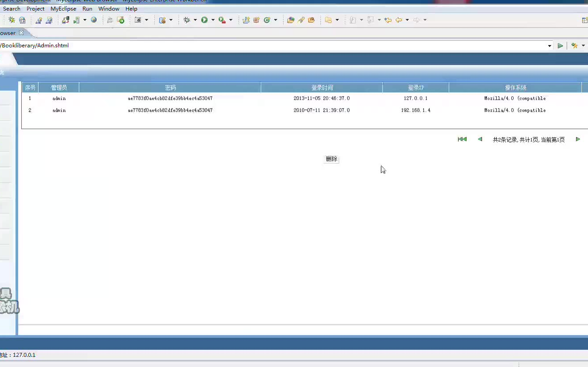Open the Run menu

click(x=87, y=9)
